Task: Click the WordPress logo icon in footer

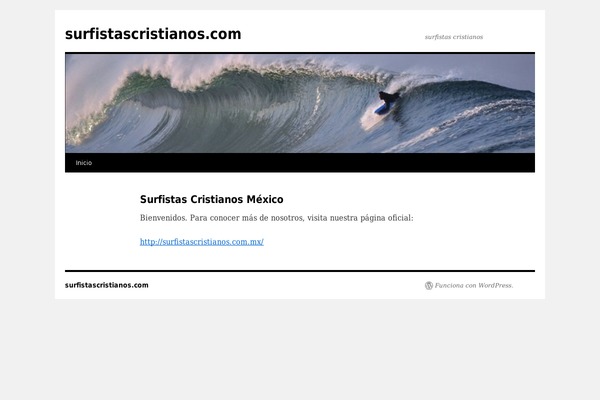Action: 429,286
